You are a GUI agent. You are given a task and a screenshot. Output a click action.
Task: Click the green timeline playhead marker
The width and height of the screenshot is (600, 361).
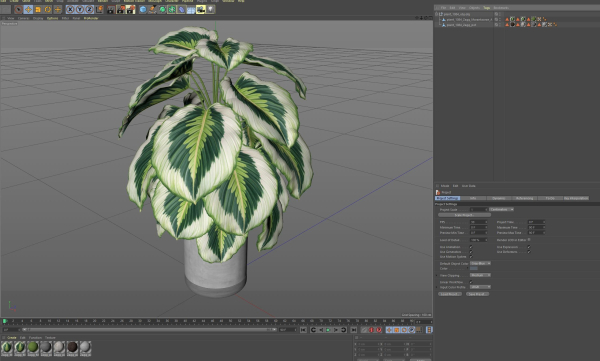pos(5,321)
